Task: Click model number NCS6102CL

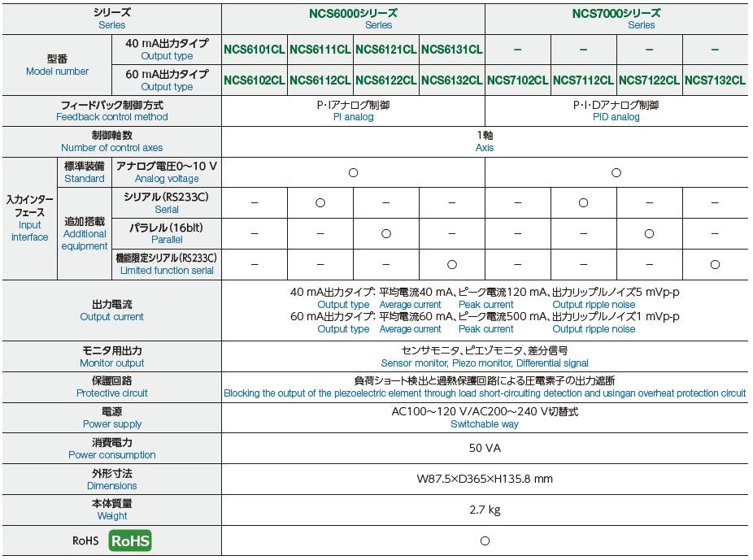Action: pyautogui.click(x=255, y=80)
